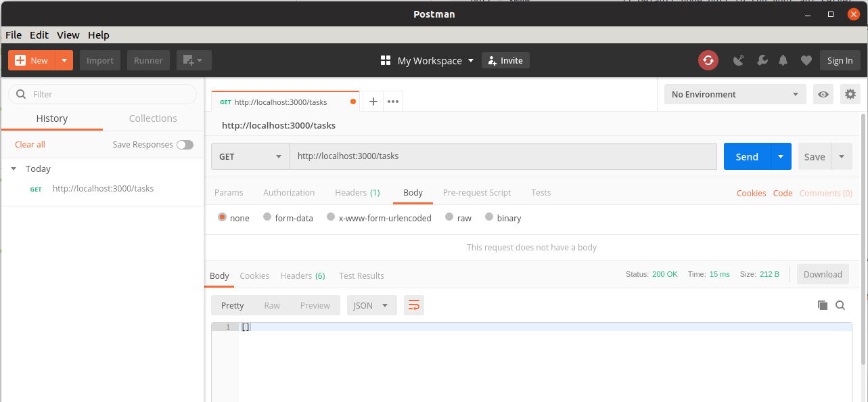Open the Test Results tab
Image resolution: width=868 pixels, height=402 pixels.
[x=362, y=275]
